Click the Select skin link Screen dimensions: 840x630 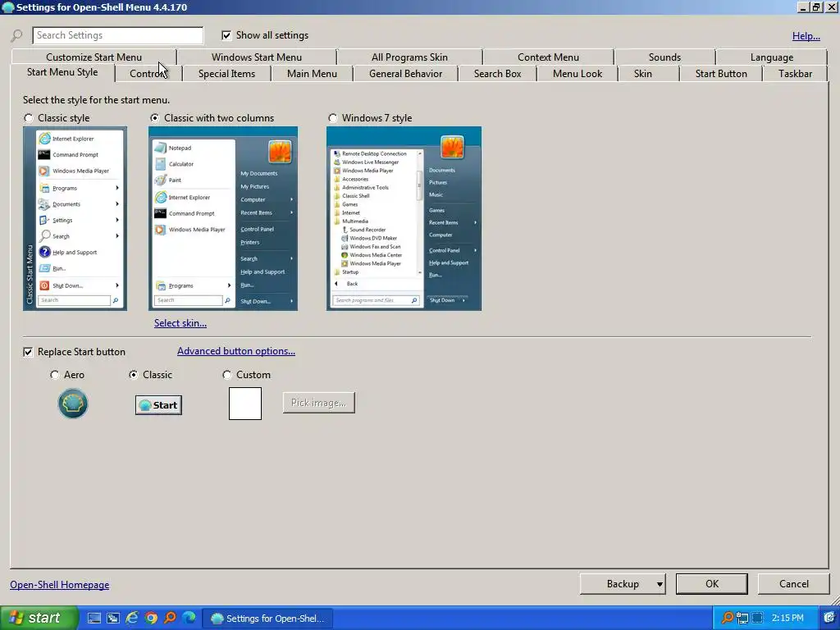(x=180, y=323)
